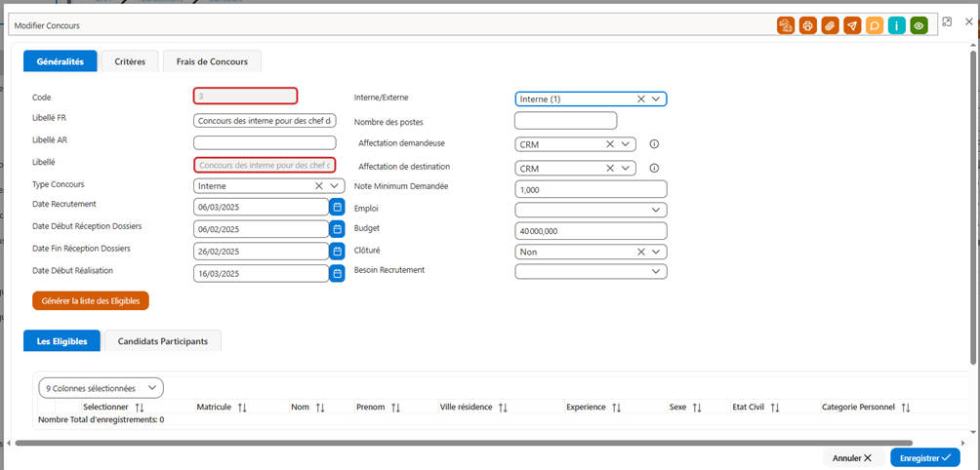This screenshot has width=980, height=470.
Task: Open calendar for Date Début Réalisation
Action: (337, 273)
